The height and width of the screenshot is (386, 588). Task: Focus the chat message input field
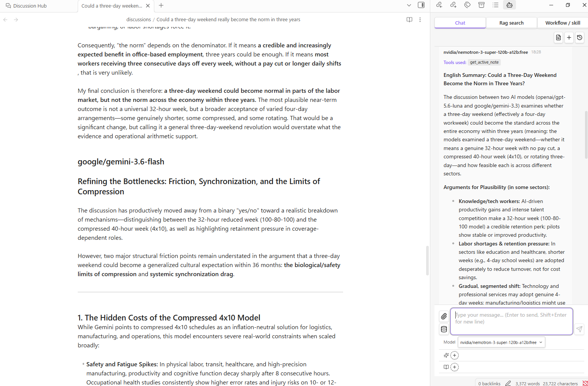click(x=511, y=322)
